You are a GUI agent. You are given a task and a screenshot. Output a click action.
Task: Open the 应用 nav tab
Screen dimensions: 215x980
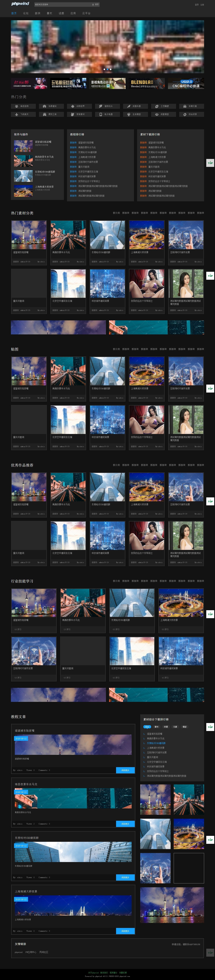[x=73, y=13]
